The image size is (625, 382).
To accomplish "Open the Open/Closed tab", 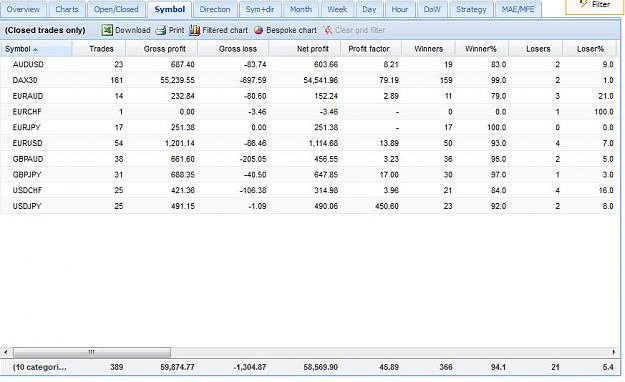I will [116, 9].
